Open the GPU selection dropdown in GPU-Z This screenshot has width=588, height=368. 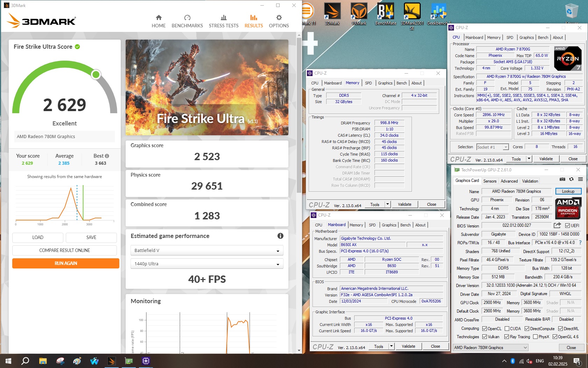tap(490, 348)
